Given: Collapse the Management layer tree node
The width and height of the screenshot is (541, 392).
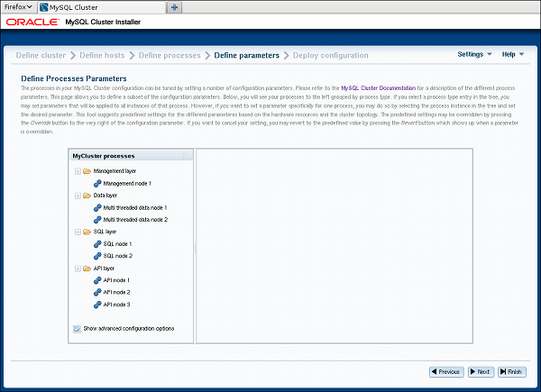Looking at the screenshot, I should click(75, 170).
